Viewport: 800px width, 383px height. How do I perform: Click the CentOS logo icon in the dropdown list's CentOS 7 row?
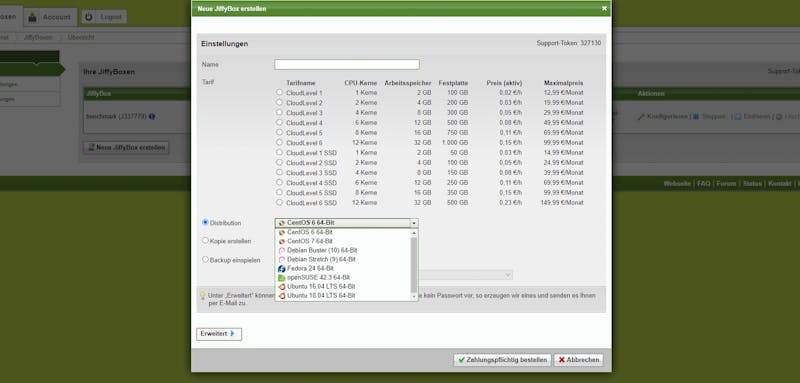click(x=282, y=241)
